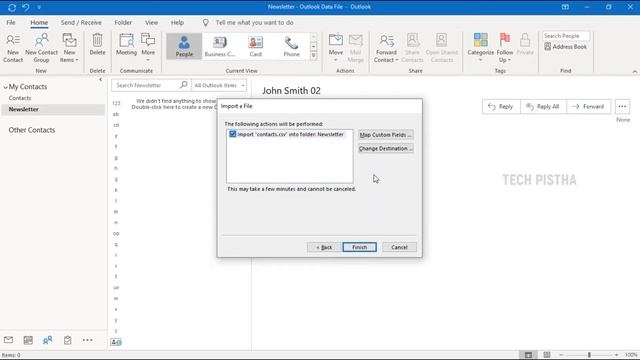Image resolution: width=640 pixels, height=360 pixels.
Task: Switch to Tasks navigation icon
Action: (x=67, y=340)
